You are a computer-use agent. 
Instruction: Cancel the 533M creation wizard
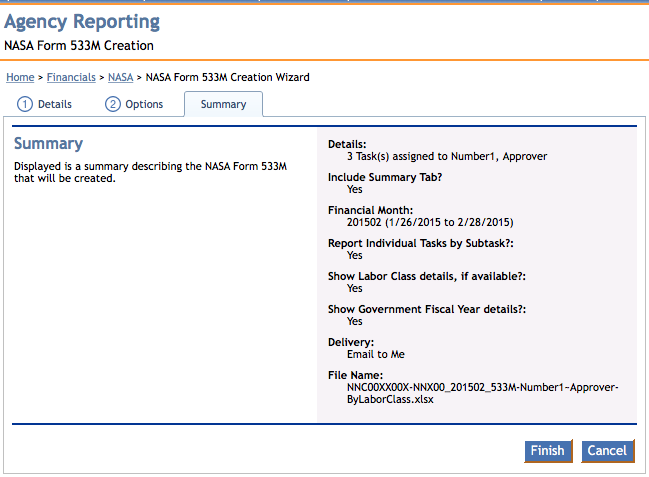(607, 450)
